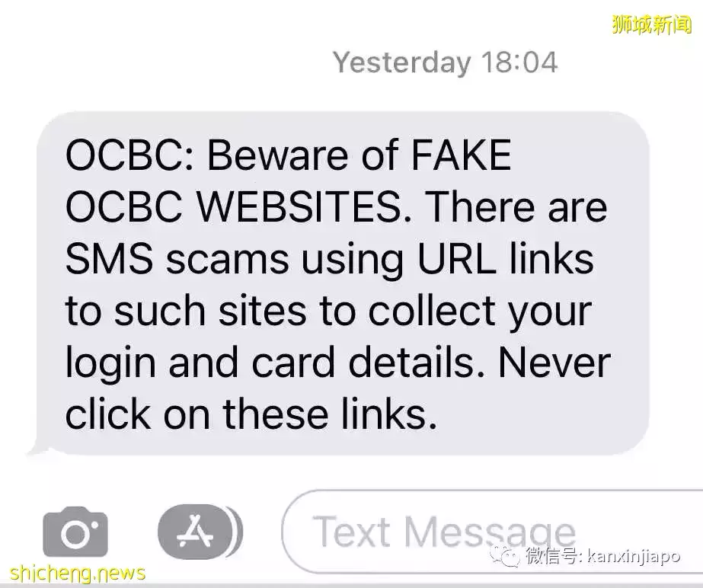This screenshot has width=703, height=588.
Task: Click the phrase card details in the message
Action: coord(369,363)
